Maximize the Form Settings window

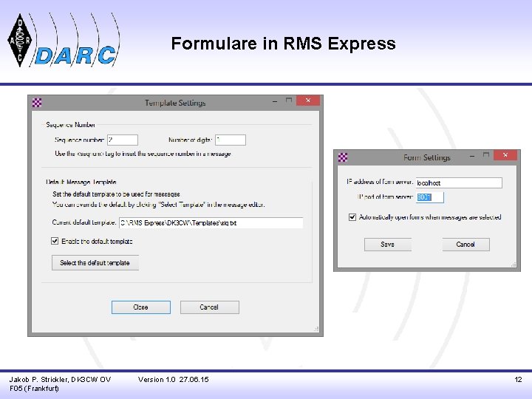coord(486,155)
